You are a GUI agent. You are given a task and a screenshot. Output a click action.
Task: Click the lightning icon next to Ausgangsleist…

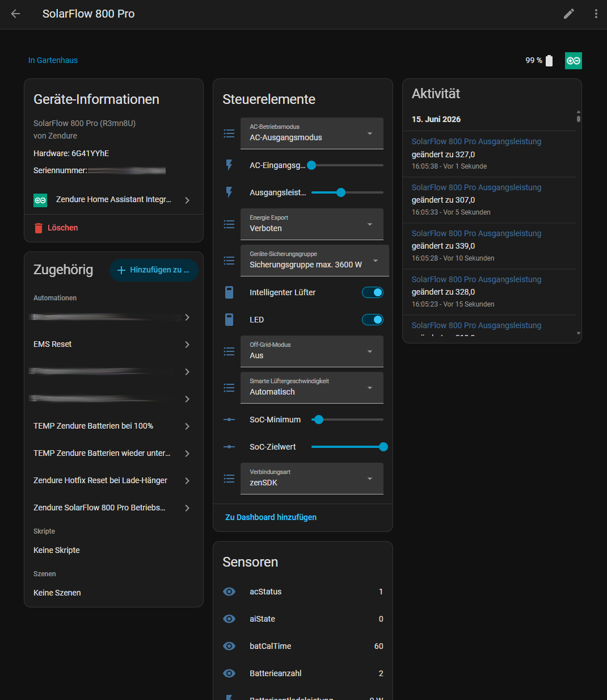click(x=229, y=192)
